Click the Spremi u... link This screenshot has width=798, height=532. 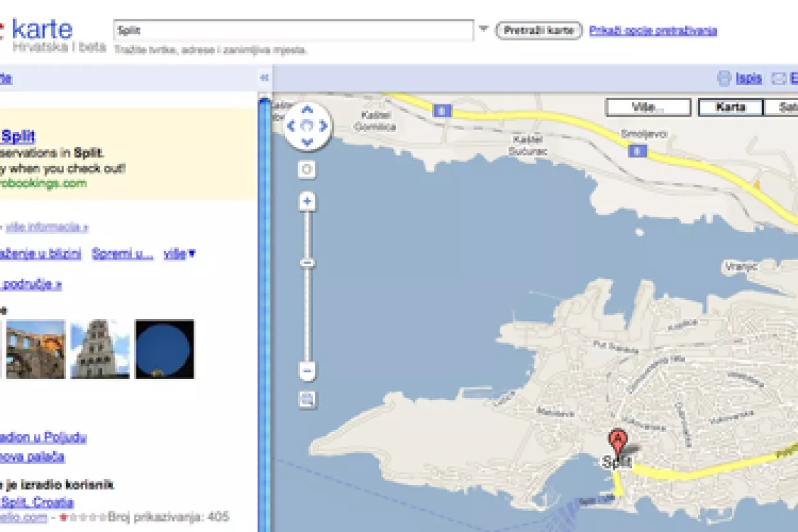point(122,254)
